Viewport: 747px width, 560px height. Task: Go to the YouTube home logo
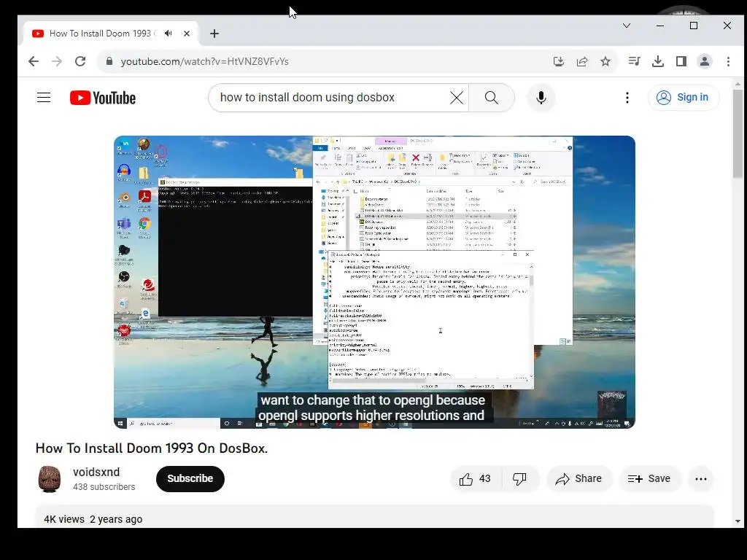click(103, 98)
